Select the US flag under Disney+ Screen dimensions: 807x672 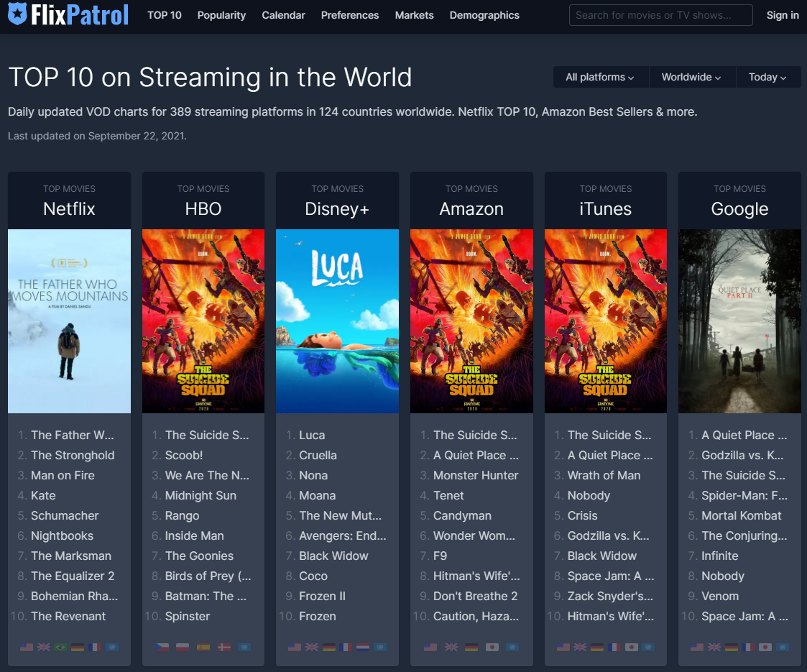(x=295, y=648)
